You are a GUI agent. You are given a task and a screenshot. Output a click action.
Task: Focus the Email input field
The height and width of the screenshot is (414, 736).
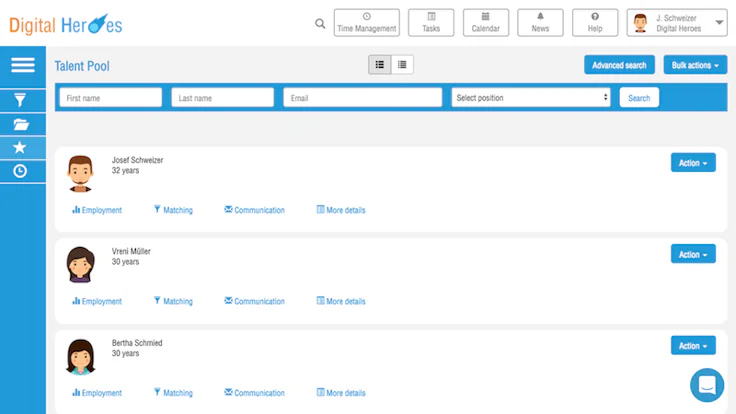[362, 98]
